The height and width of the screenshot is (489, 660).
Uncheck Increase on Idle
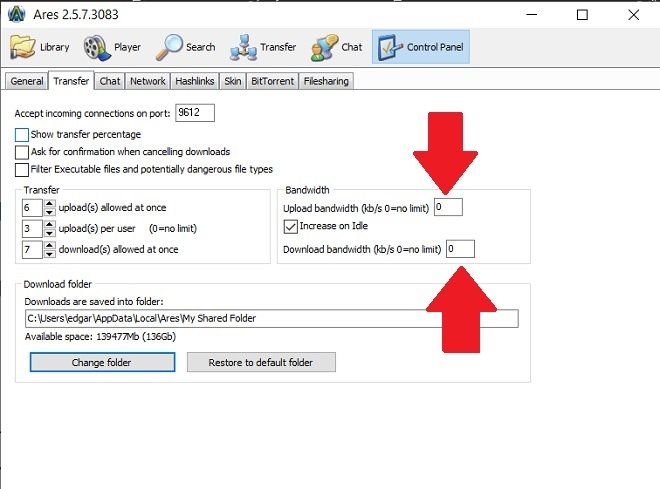[x=290, y=226]
